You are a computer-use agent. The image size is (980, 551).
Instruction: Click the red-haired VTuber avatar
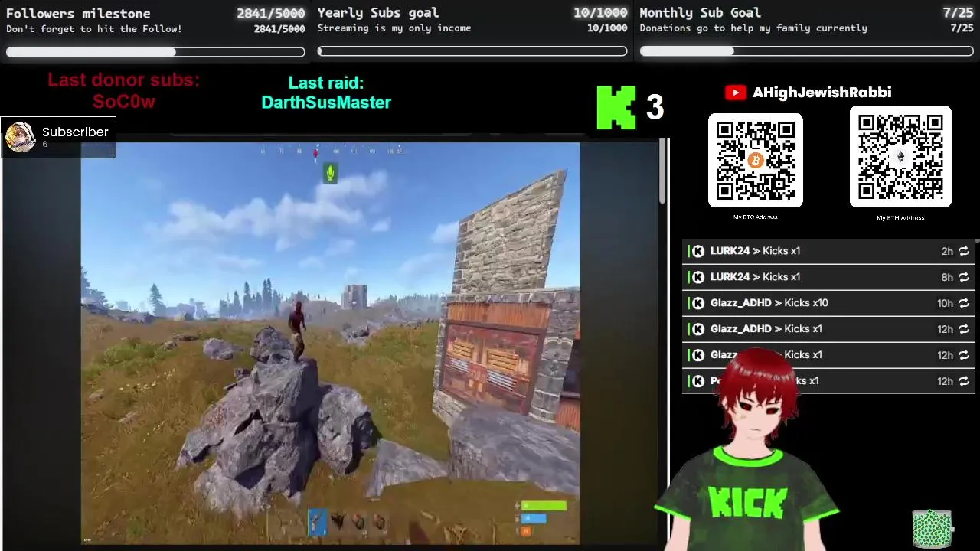point(749,452)
